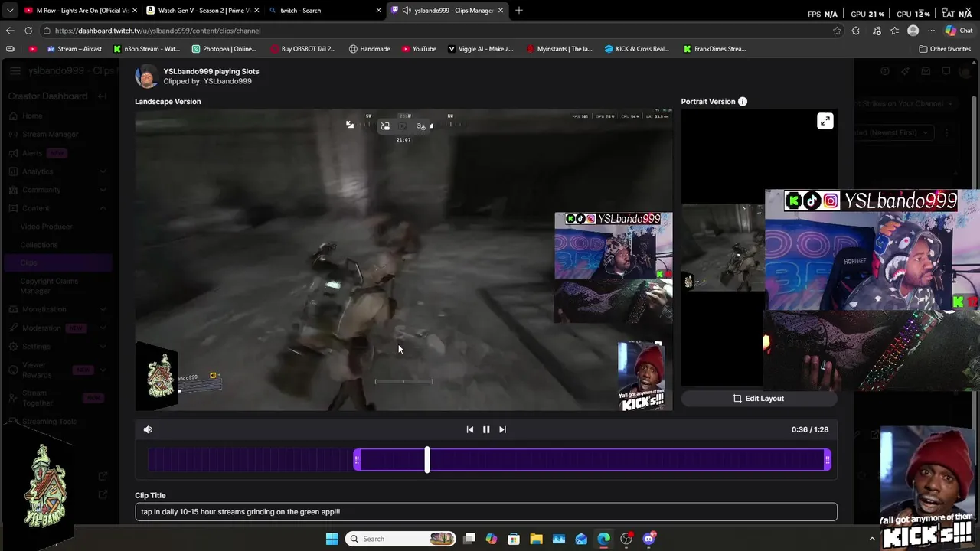Open Task View on the taskbar

click(x=469, y=539)
